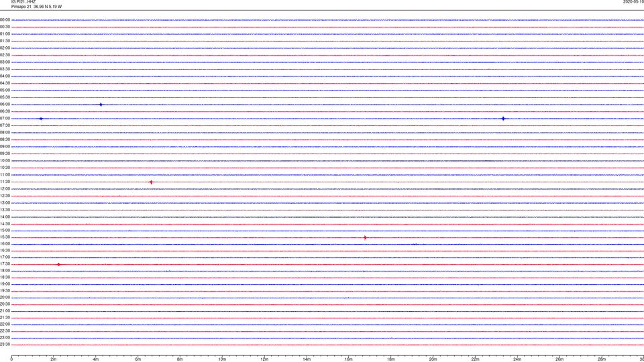Click the '09:30' row time label
Viewport: 644px width, 362px height.
pyautogui.click(x=5, y=154)
